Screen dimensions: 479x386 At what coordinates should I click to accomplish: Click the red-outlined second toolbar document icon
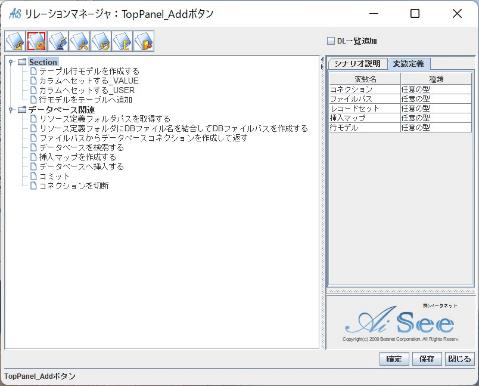click(x=36, y=41)
